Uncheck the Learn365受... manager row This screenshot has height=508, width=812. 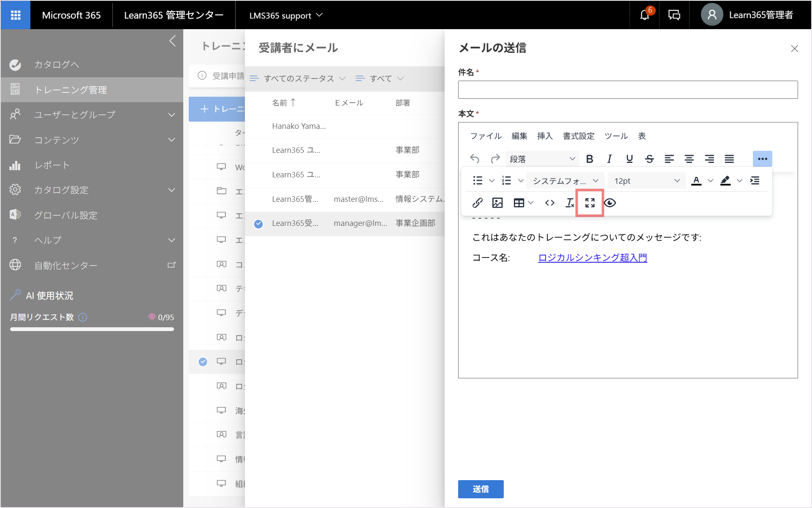(x=258, y=224)
